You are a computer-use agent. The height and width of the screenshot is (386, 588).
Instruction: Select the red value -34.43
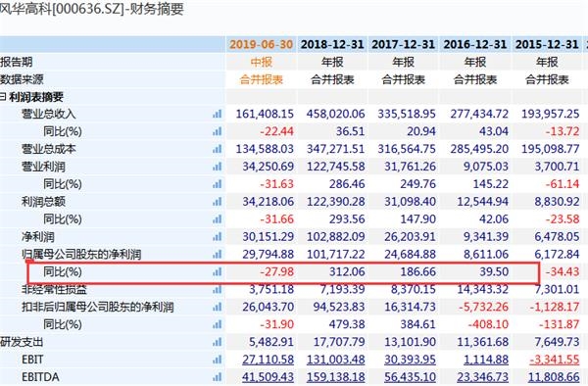tap(563, 272)
